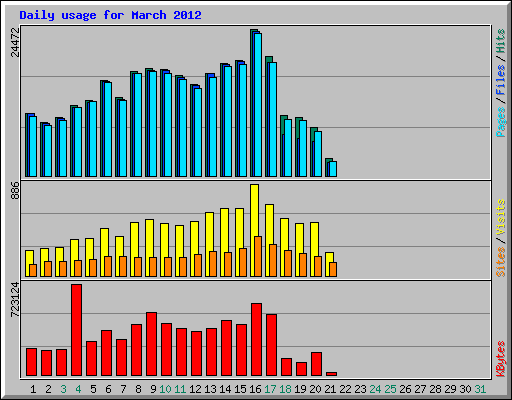The image size is (512, 400).
Task: Click the 'Pages' legend label
Action: 500,122
